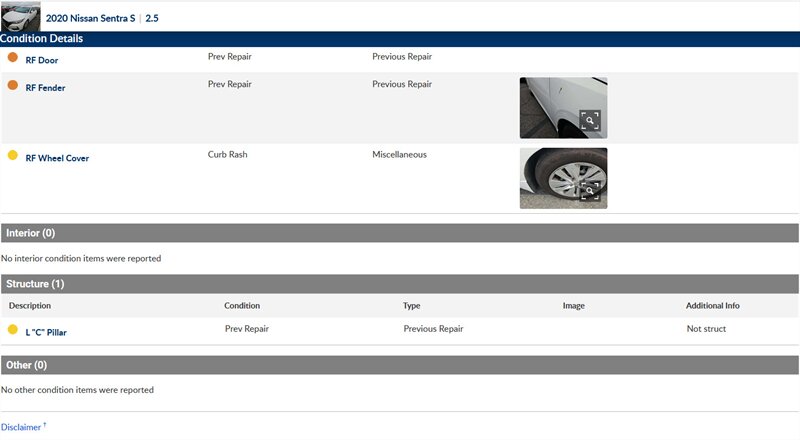Open the L "C" Pillar link
Viewport: 800px width, 440px height.
click(46, 332)
